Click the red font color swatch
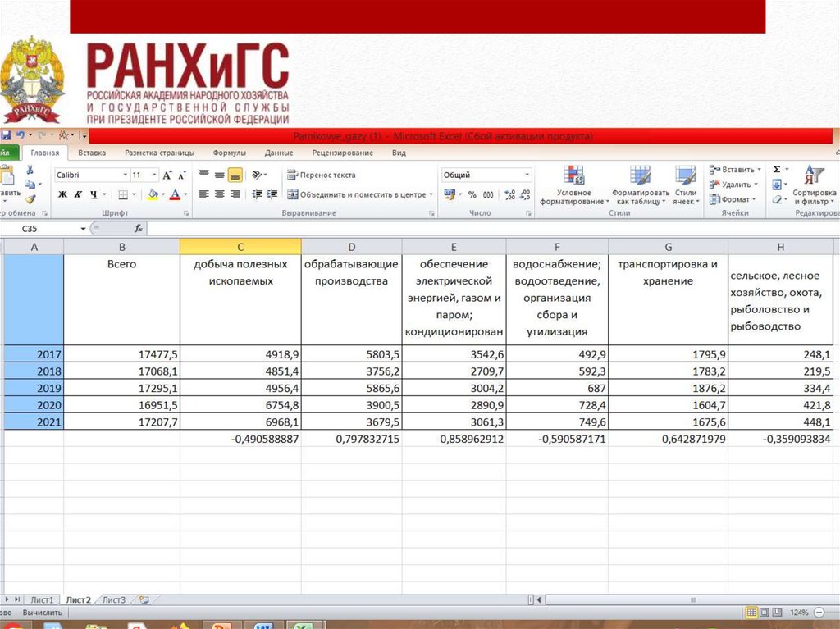 click(x=175, y=195)
